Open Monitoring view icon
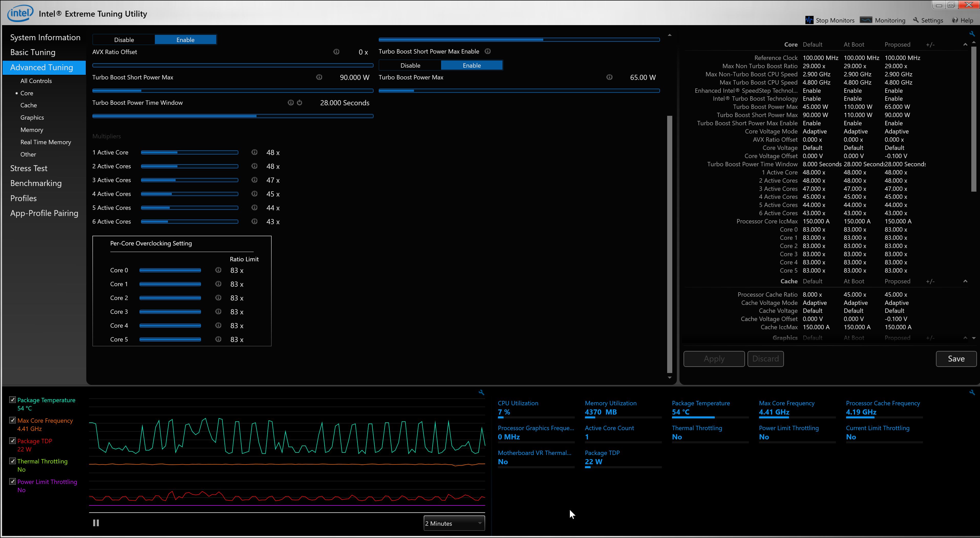The width and height of the screenshot is (980, 538). (866, 20)
